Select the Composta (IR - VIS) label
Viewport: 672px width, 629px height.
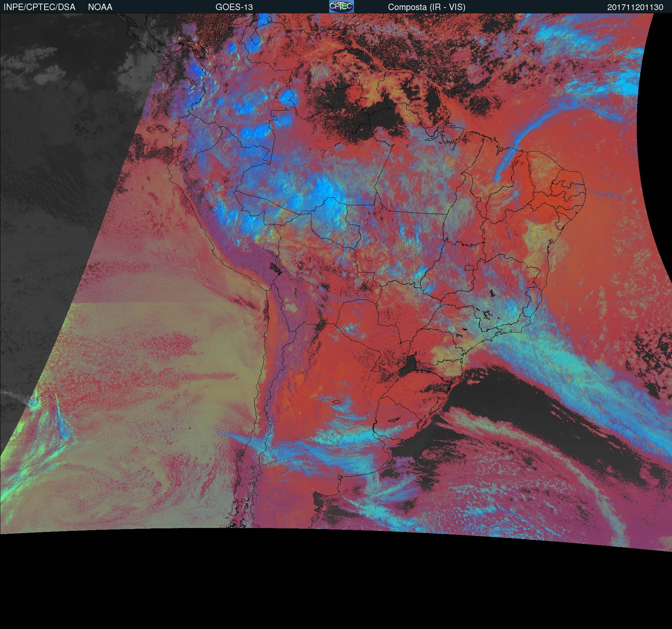[427, 7]
